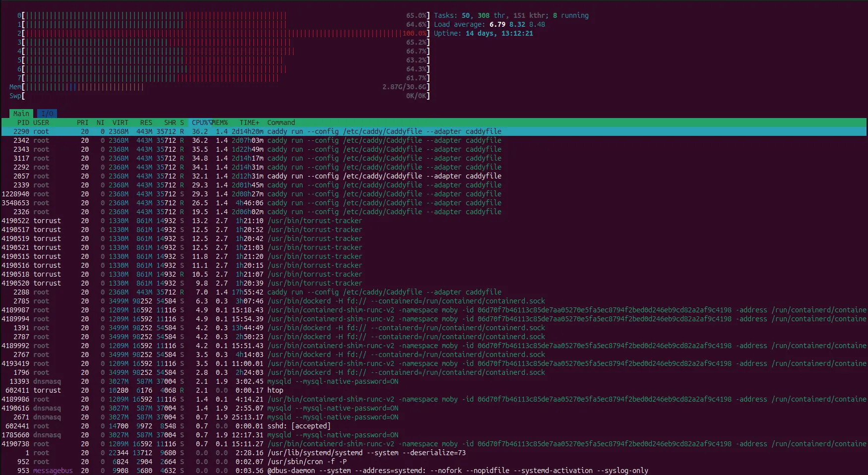Select caddy process row PID 3117
Screen dimensions: 868x475
pos(434,158)
